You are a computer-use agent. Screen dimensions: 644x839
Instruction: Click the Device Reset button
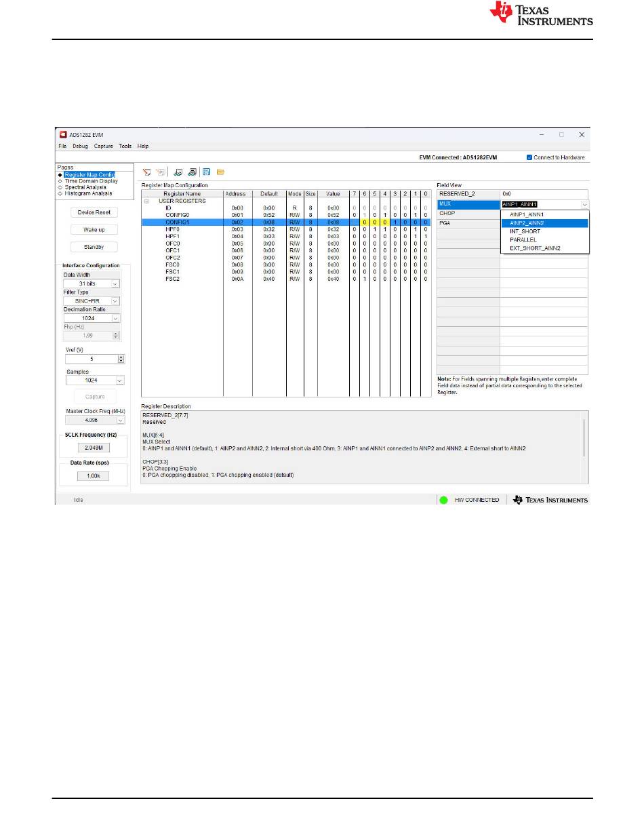click(x=94, y=212)
